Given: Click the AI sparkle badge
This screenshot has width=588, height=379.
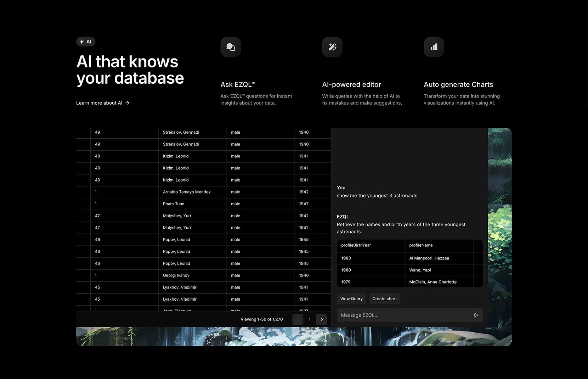Looking at the screenshot, I should pyautogui.click(x=86, y=41).
